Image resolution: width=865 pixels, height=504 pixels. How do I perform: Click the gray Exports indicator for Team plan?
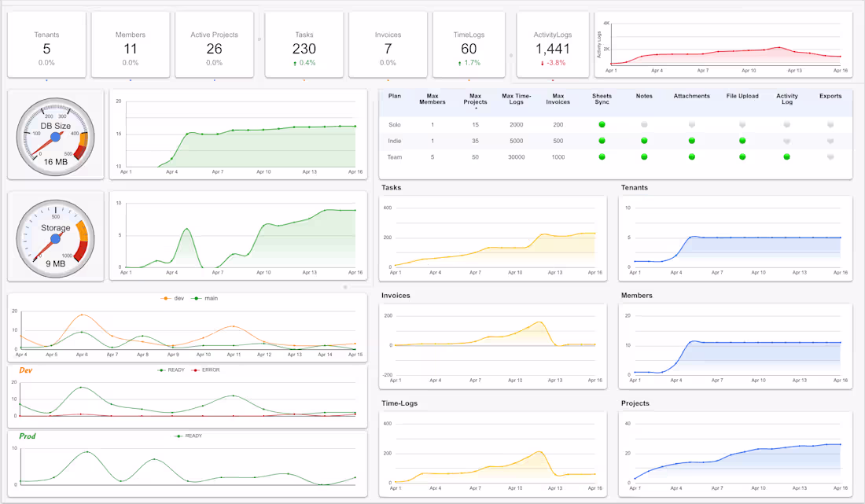[830, 156]
